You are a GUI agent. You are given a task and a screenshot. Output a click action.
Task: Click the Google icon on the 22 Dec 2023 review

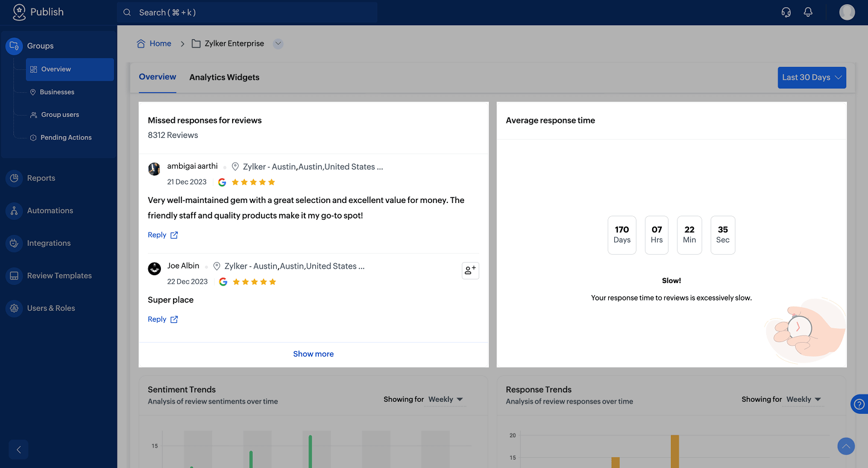pyautogui.click(x=223, y=281)
